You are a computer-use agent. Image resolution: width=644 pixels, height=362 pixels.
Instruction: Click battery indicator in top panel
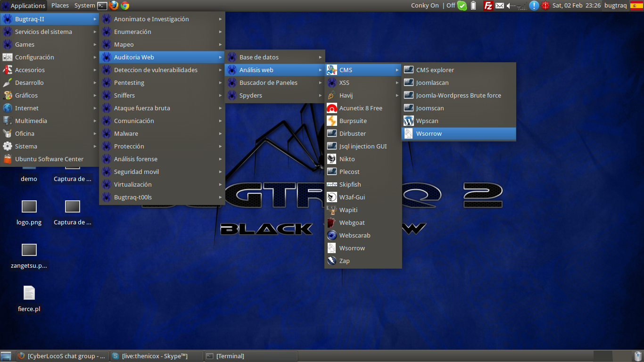(474, 6)
